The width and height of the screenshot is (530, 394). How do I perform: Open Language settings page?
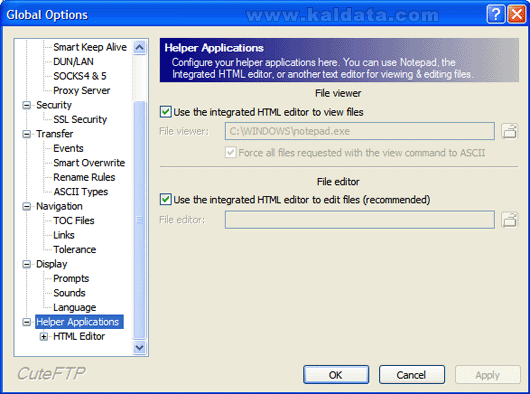[75, 307]
